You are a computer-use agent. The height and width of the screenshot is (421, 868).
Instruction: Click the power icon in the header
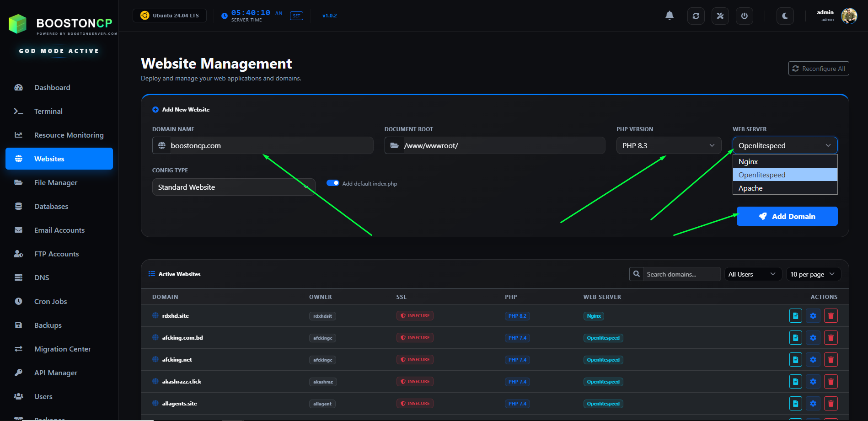tap(744, 16)
